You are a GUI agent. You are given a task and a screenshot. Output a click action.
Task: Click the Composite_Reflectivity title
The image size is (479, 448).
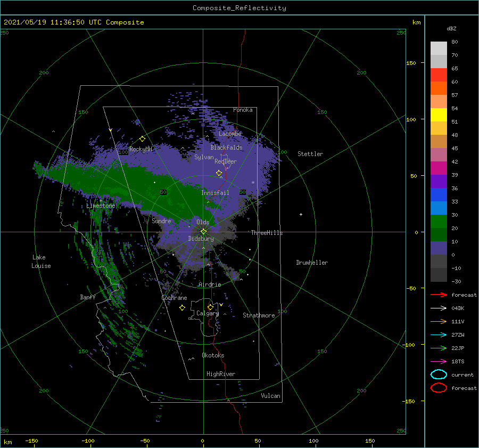point(240,8)
